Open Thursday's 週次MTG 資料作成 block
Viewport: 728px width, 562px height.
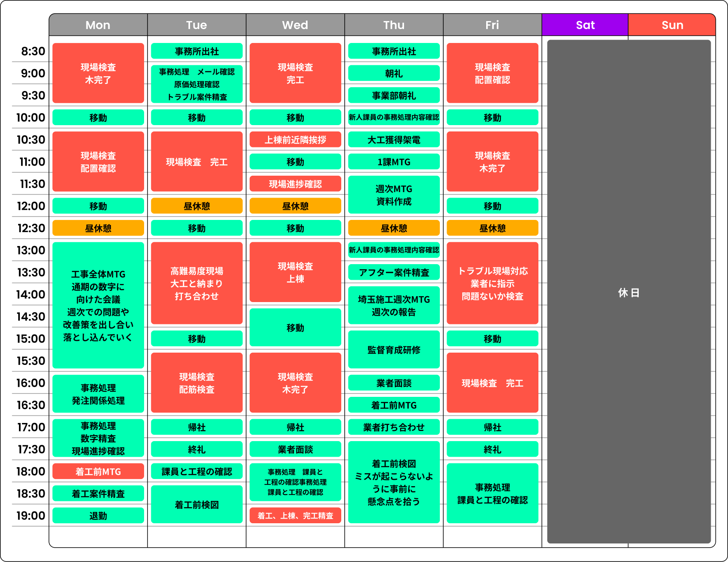[x=394, y=195]
